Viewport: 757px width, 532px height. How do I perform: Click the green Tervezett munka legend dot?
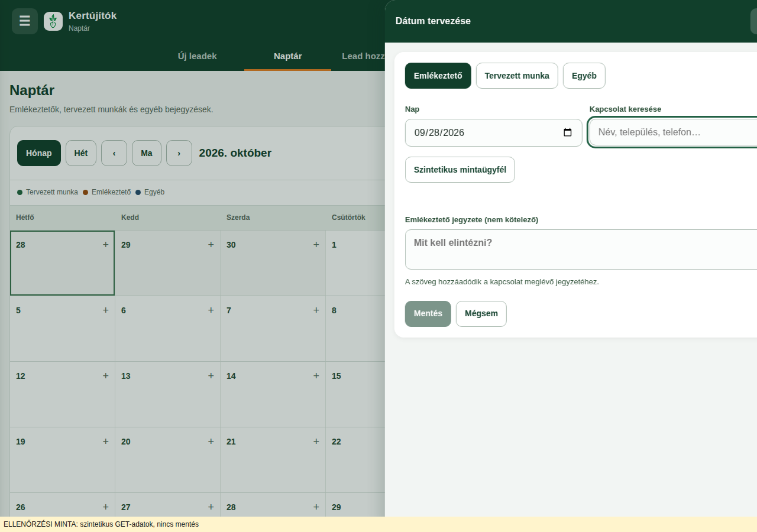click(20, 192)
